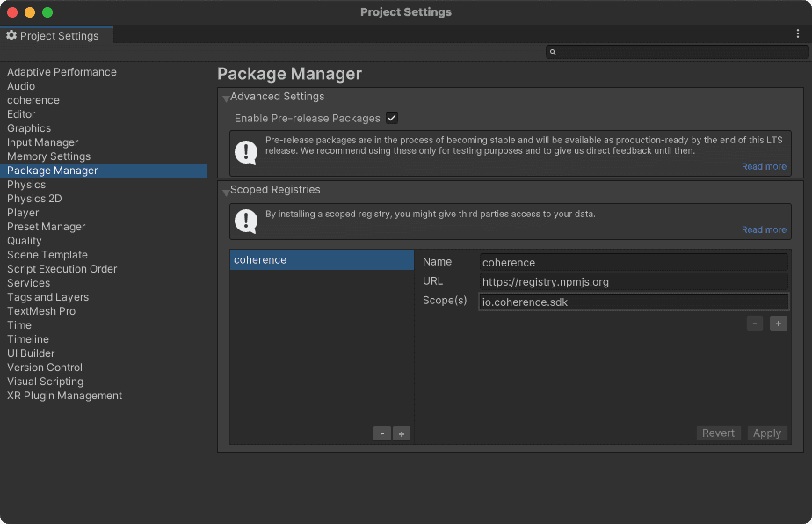Disable the Enable Pre-release Packages checkbox
Viewport: 812px width, 524px height.
391,118
